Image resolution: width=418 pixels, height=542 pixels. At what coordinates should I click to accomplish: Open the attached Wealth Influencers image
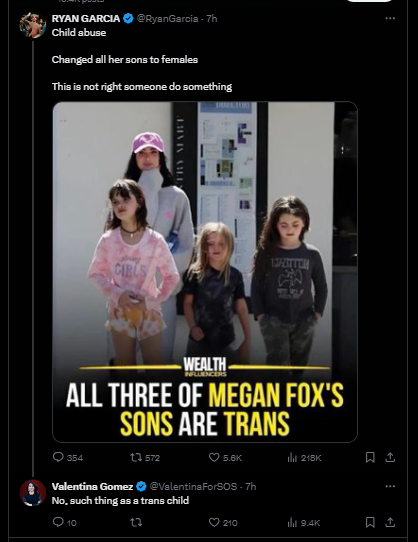click(x=205, y=272)
